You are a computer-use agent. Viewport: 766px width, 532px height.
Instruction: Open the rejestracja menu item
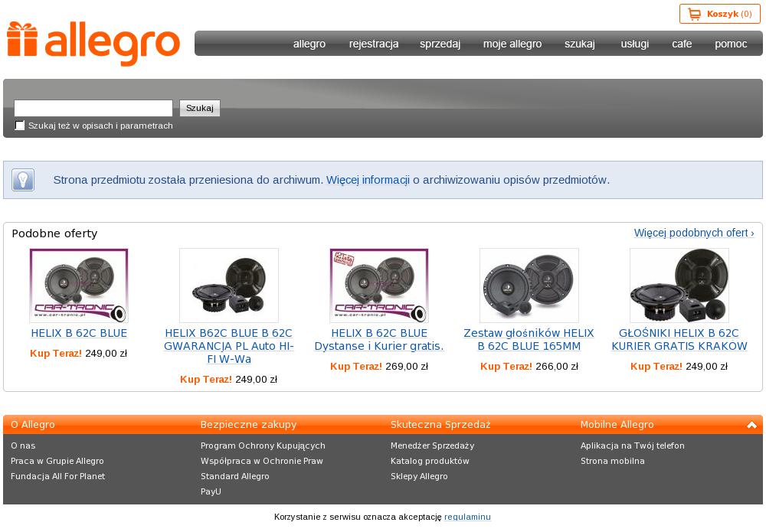tap(374, 44)
